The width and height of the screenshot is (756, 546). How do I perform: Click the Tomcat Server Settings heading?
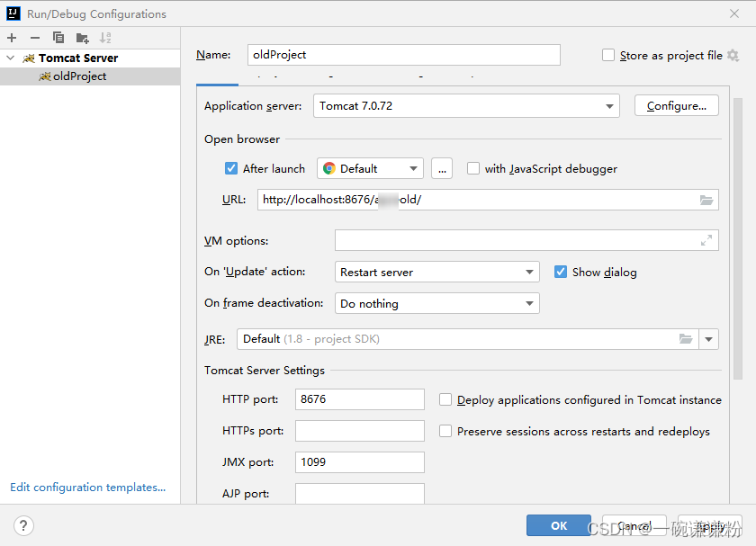(x=265, y=370)
